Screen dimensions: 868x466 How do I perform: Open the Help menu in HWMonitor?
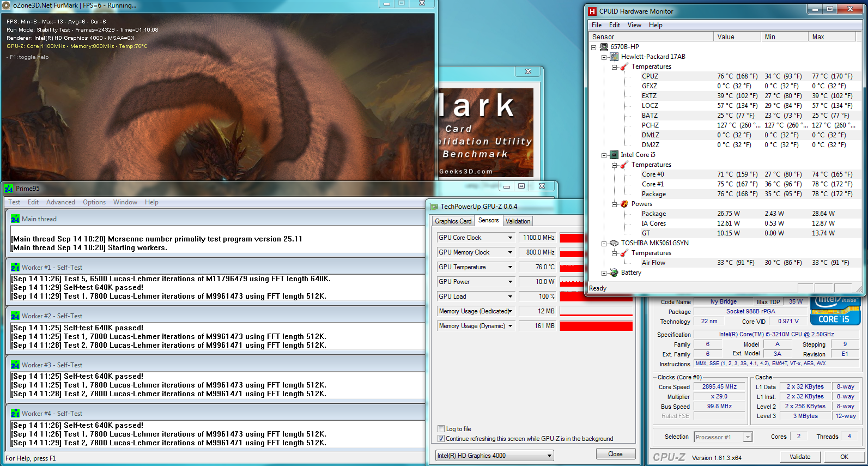655,25
